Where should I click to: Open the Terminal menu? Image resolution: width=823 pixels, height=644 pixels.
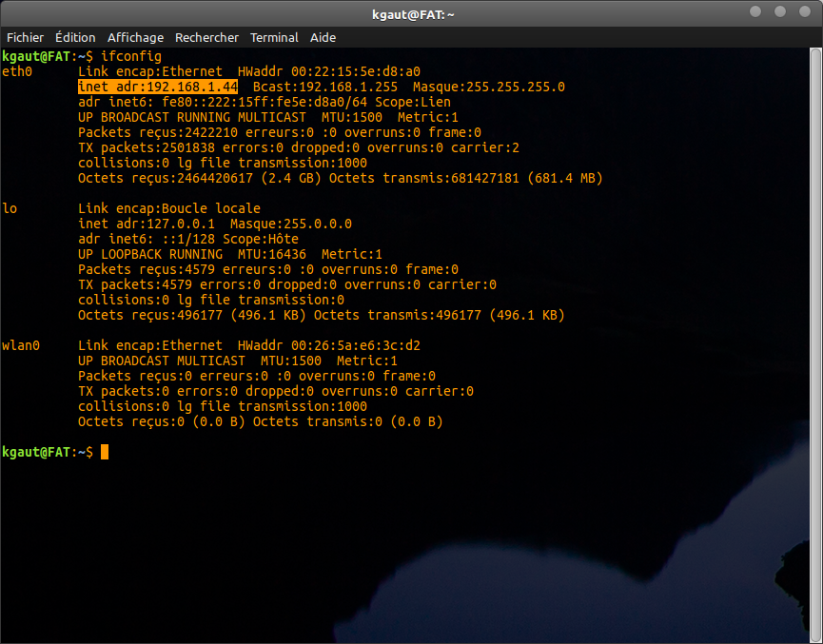click(x=274, y=37)
